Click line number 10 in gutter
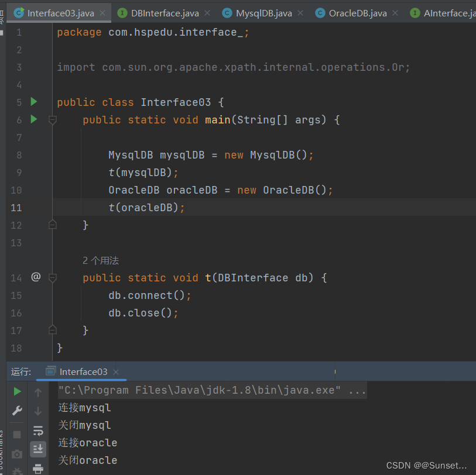 pos(16,190)
